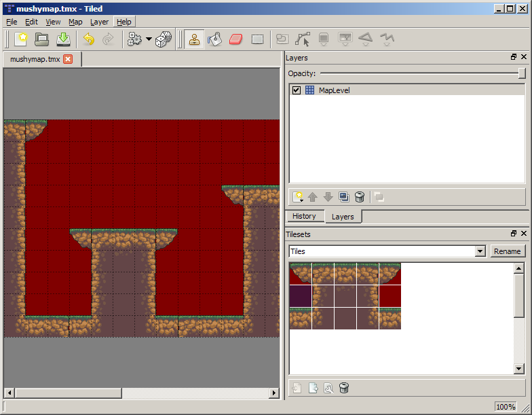Switch to the Layers tab
Image resolution: width=532 pixels, height=415 pixels.
343,217
